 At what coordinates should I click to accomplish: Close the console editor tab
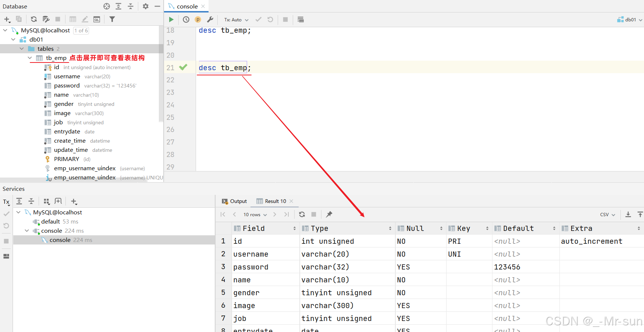click(203, 6)
